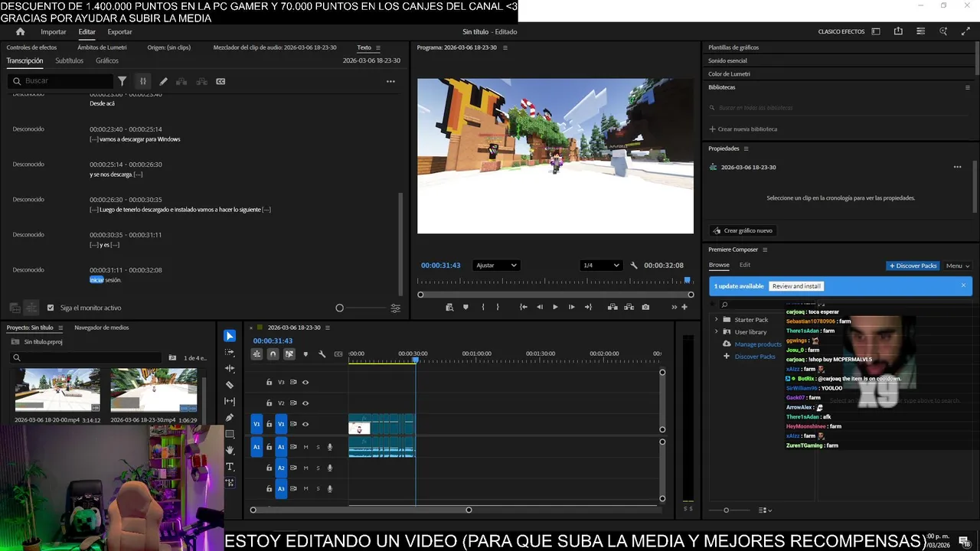Click Mark In bracket in Program monitor

pyautogui.click(x=482, y=307)
